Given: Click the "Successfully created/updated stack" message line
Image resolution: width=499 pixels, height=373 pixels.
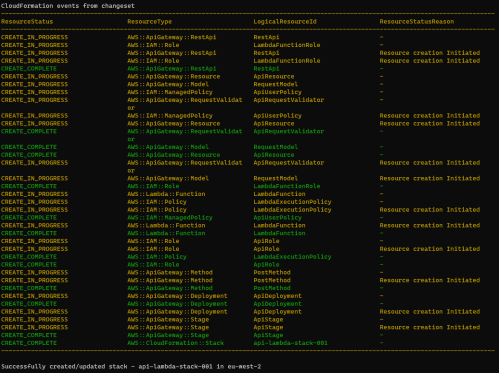Looking at the screenshot, I should click(131, 366).
